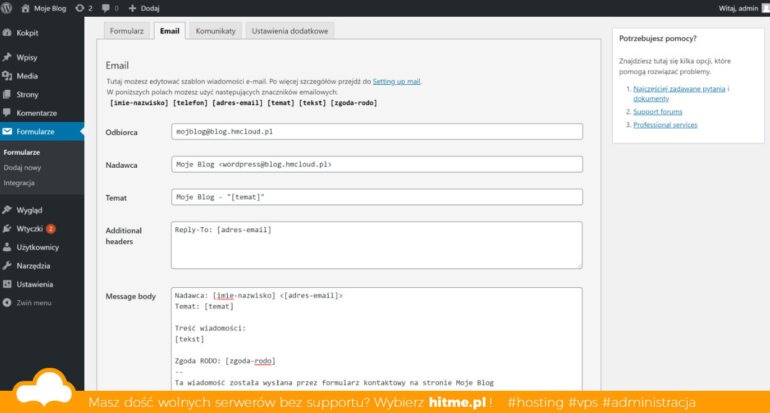Open Kokpit in the sidebar menu

[28, 33]
